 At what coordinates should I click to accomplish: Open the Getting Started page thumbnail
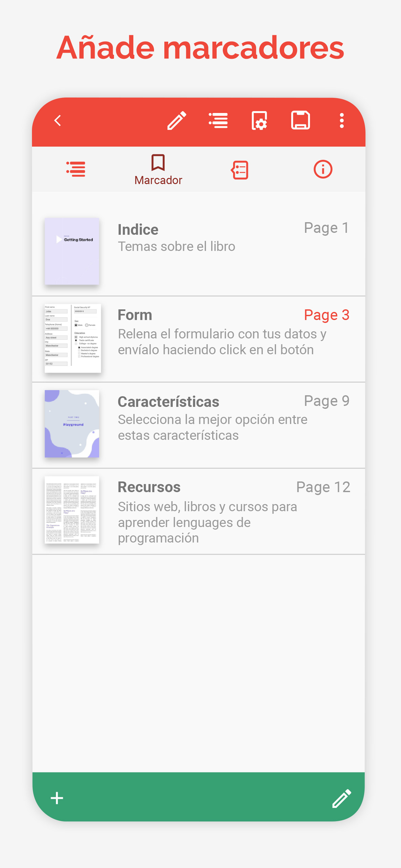(x=72, y=251)
